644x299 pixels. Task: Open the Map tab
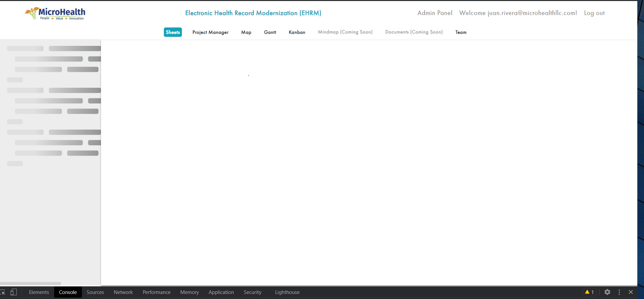246,32
